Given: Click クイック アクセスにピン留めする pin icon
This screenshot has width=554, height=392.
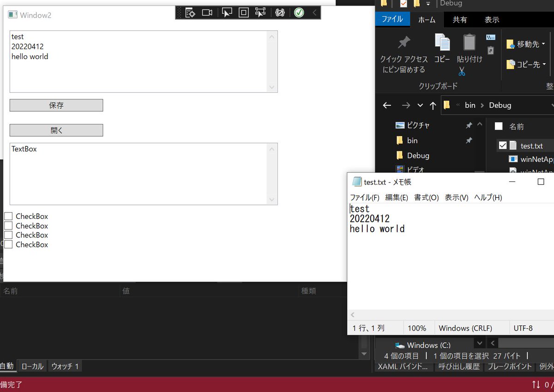Looking at the screenshot, I should point(404,42).
